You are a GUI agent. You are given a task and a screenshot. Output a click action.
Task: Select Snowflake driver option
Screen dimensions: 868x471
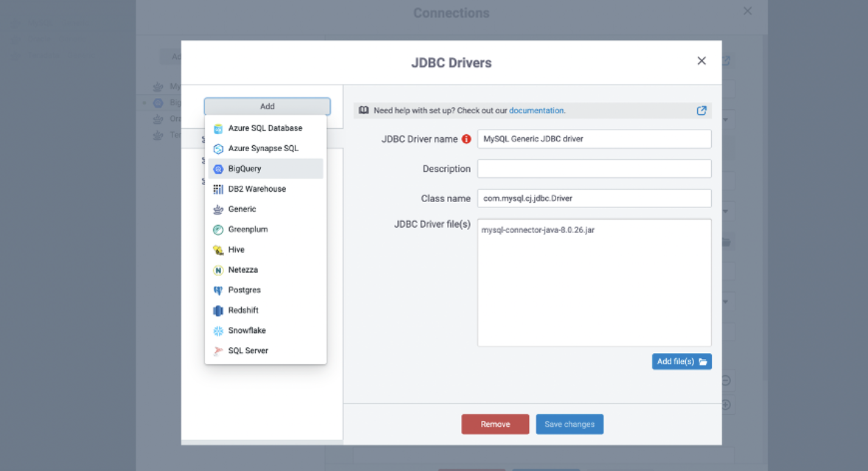tap(266, 331)
